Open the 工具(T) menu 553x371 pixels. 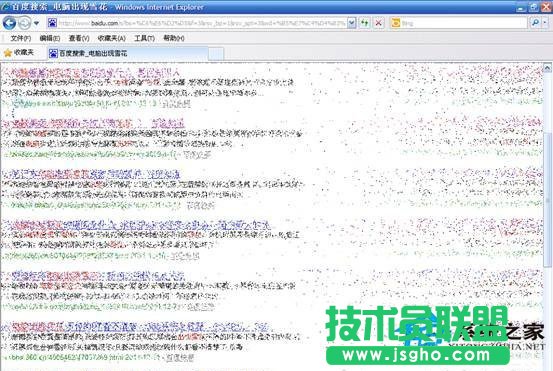click(x=144, y=38)
